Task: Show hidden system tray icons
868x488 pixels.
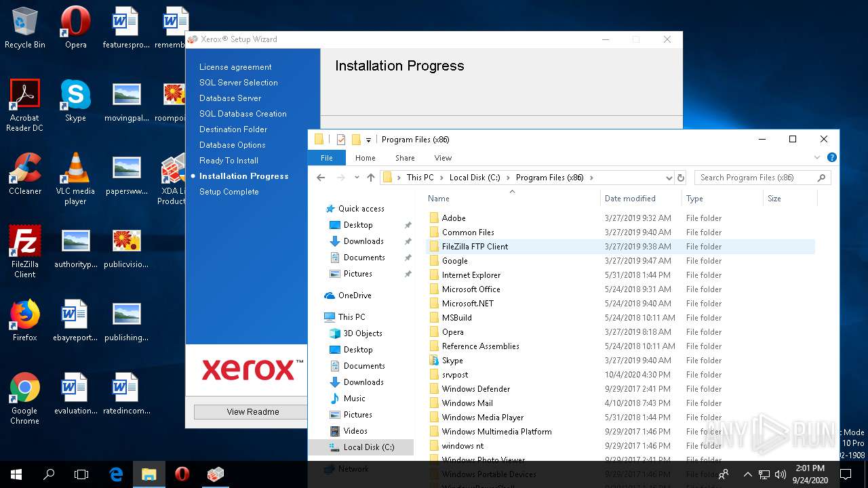Action: pyautogui.click(x=747, y=474)
